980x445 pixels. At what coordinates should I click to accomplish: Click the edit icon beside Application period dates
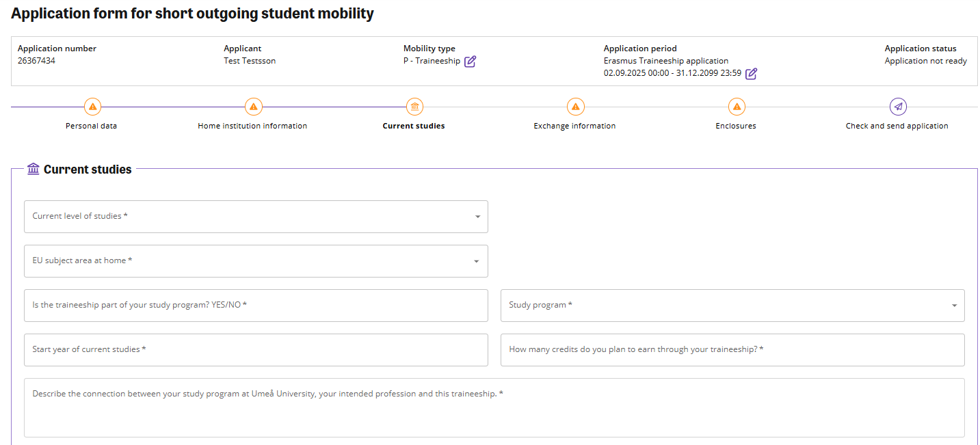[x=751, y=74]
